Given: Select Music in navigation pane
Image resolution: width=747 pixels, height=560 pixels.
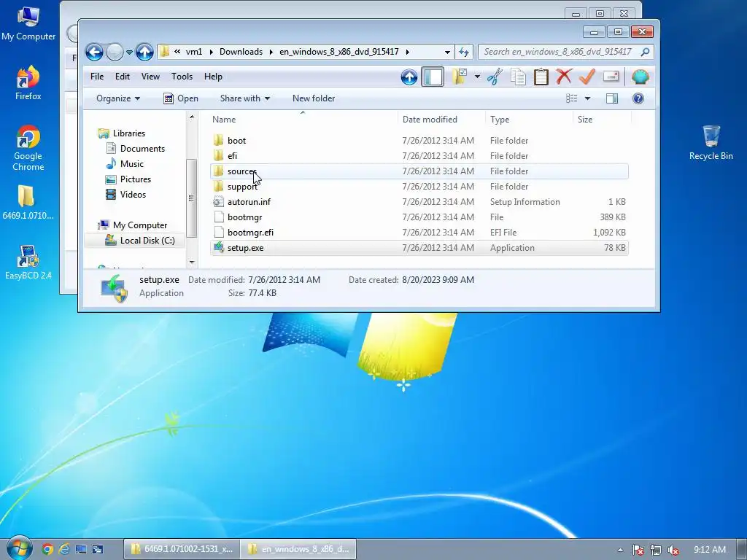Looking at the screenshot, I should 125,164.
